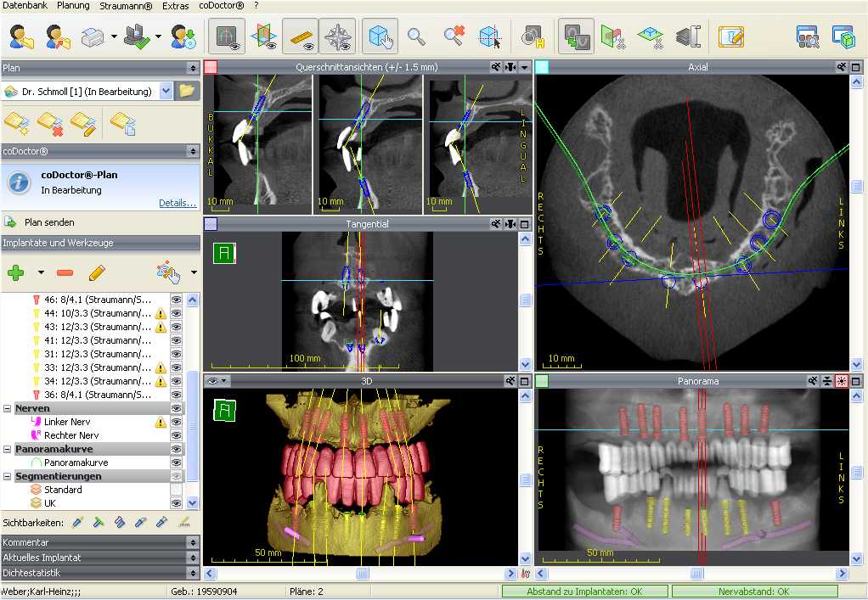The image size is (868, 600).
Task: Toggle eye visibility for implant 41: 12/3.3
Action: point(176,340)
